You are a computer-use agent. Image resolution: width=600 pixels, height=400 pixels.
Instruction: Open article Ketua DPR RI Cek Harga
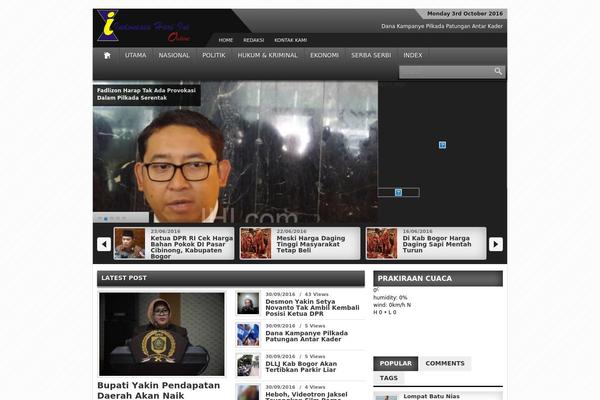[192, 247]
